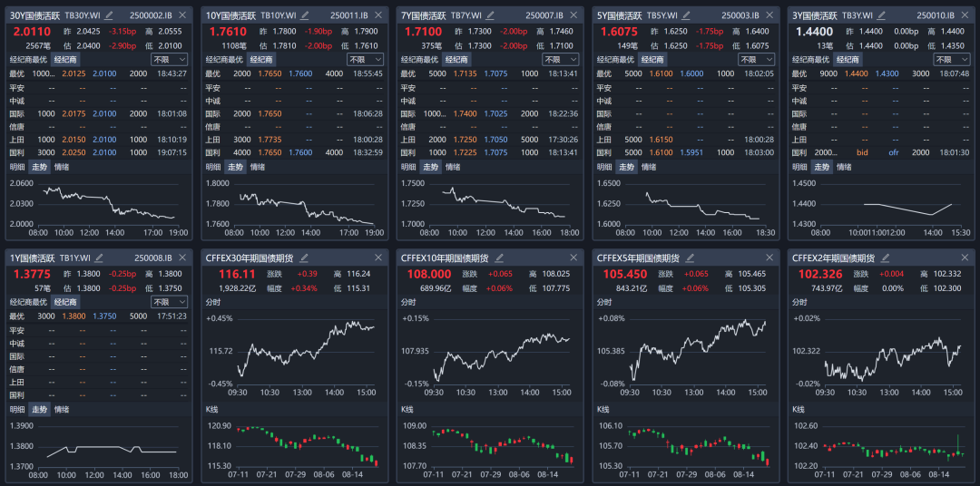Switch to 经纪商最优 tab in 30Y panel

(x=30, y=59)
